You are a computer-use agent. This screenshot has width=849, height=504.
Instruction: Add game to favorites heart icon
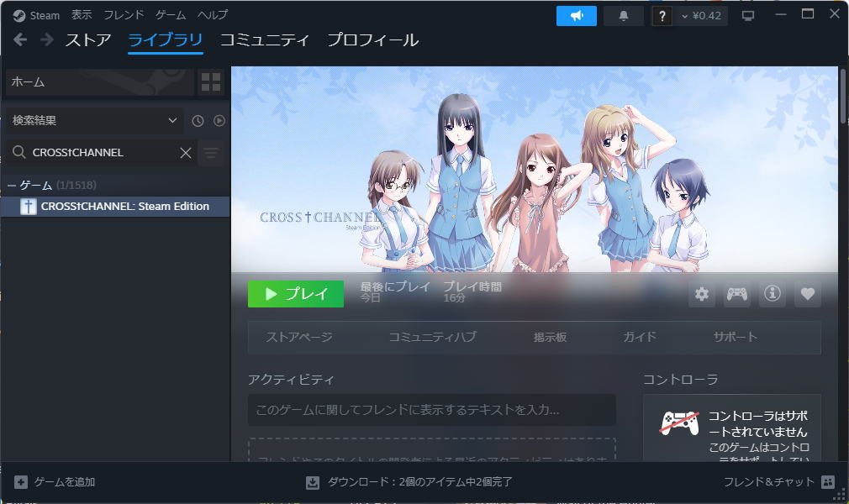point(808,294)
